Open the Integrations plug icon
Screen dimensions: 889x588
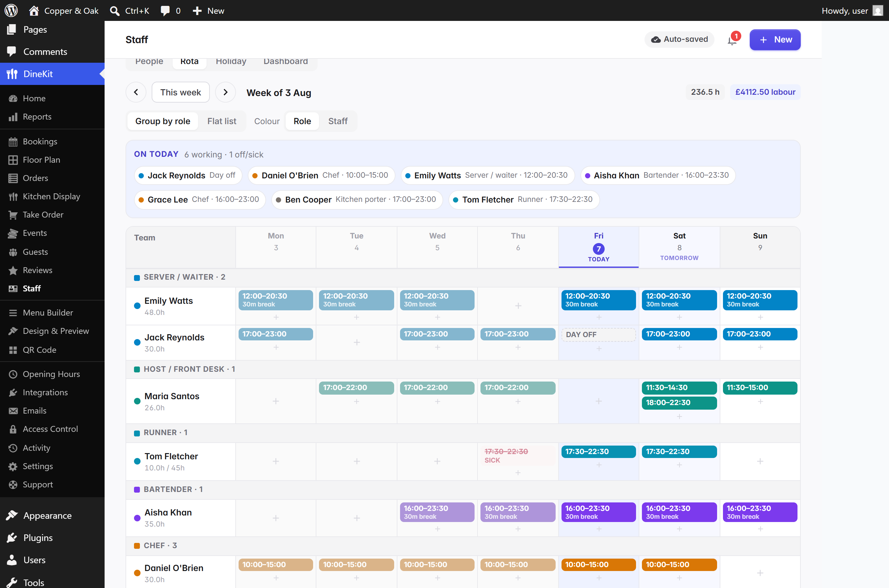click(13, 393)
